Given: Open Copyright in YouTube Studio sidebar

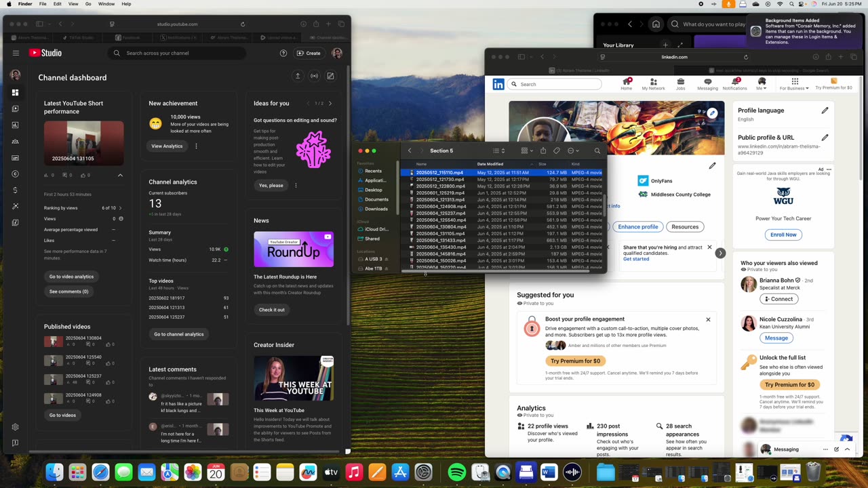Looking at the screenshot, I should pyautogui.click(x=15, y=174).
